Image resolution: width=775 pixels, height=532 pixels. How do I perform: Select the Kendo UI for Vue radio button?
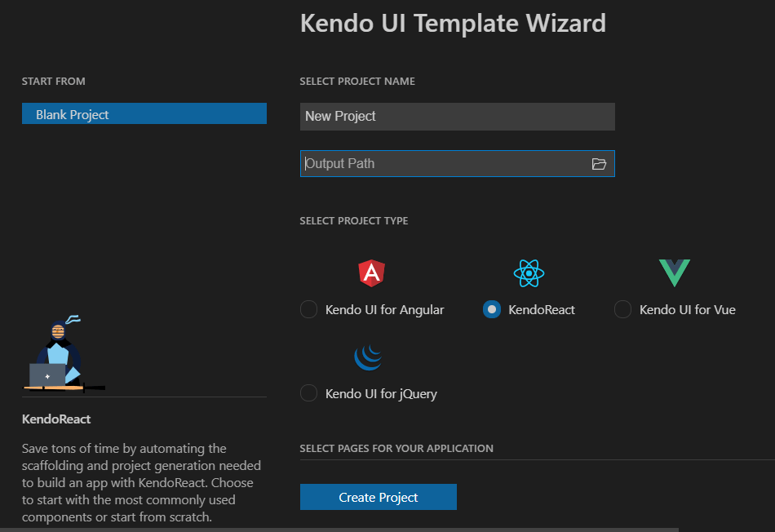click(x=622, y=309)
